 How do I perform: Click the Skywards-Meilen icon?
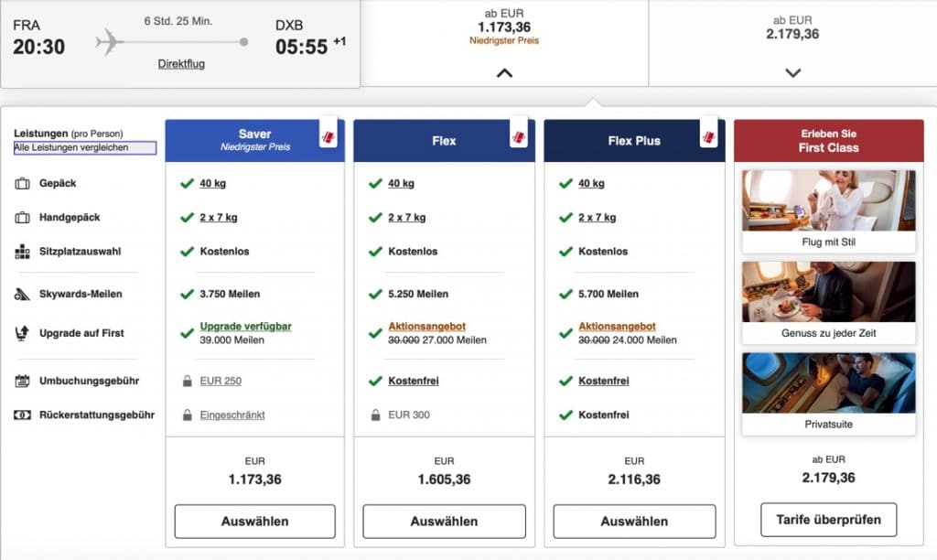tap(23, 295)
